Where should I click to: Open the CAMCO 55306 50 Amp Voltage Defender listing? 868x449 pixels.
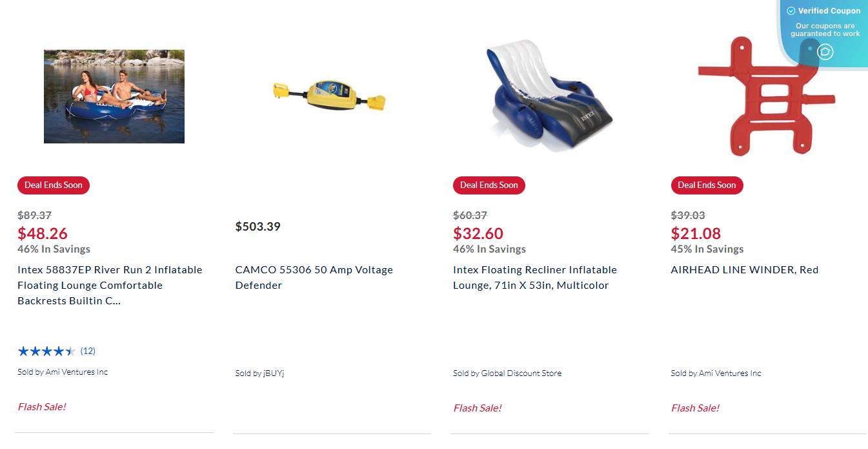pyautogui.click(x=314, y=277)
